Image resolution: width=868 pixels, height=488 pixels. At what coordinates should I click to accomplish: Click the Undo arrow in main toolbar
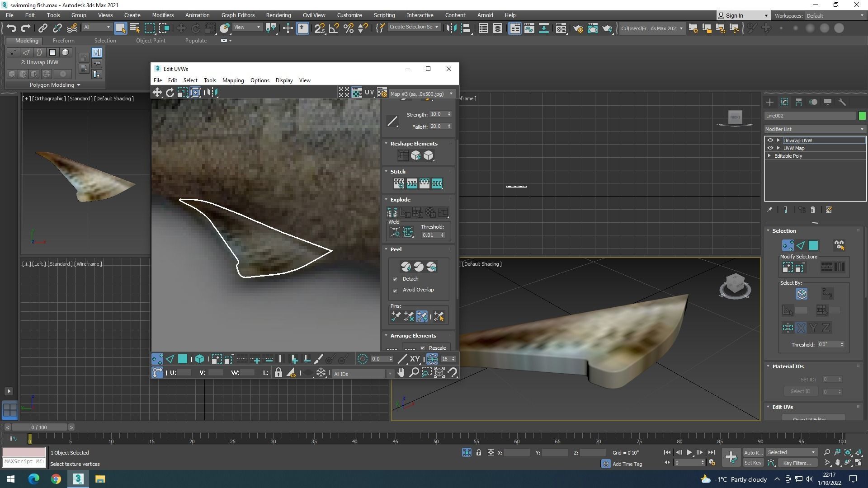(x=11, y=28)
